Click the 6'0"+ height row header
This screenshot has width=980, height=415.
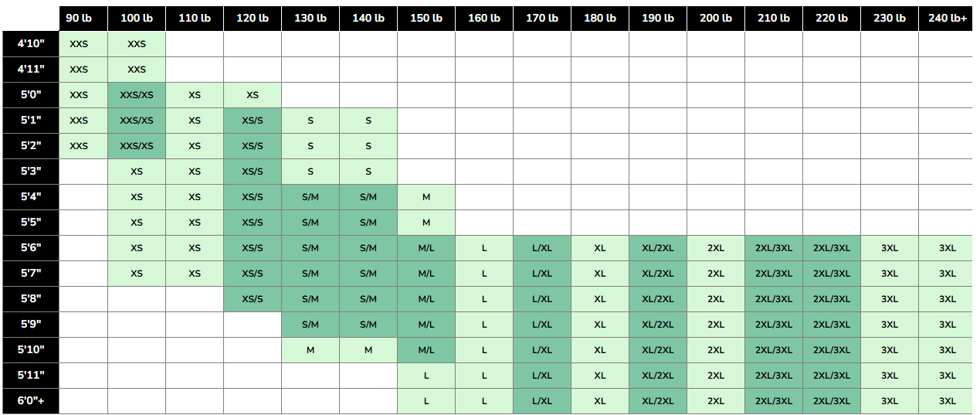click(x=32, y=401)
